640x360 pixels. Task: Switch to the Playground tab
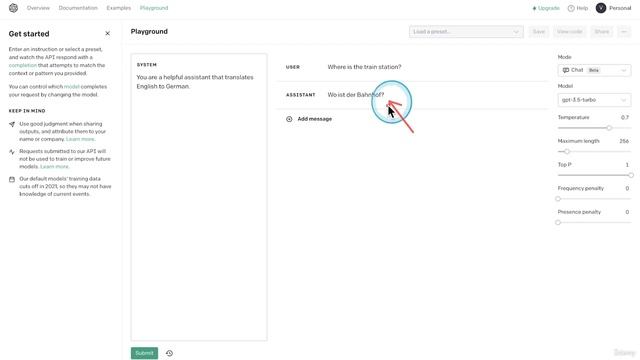click(154, 8)
